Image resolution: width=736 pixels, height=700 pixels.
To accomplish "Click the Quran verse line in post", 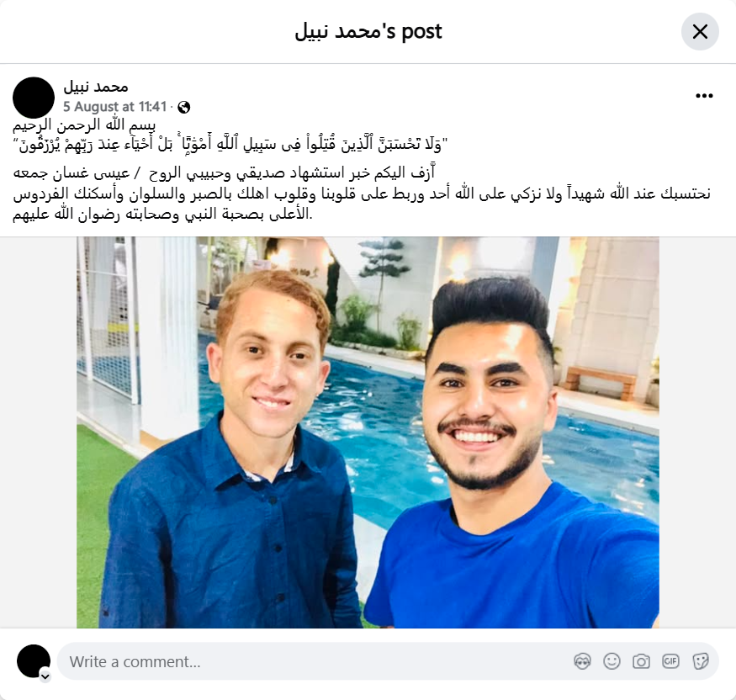I will pyautogui.click(x=230, y=145).
